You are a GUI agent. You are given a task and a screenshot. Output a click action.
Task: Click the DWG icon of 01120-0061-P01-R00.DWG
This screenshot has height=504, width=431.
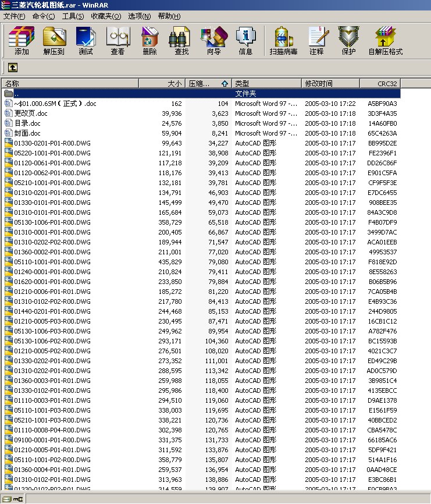[x=9, y=163]
